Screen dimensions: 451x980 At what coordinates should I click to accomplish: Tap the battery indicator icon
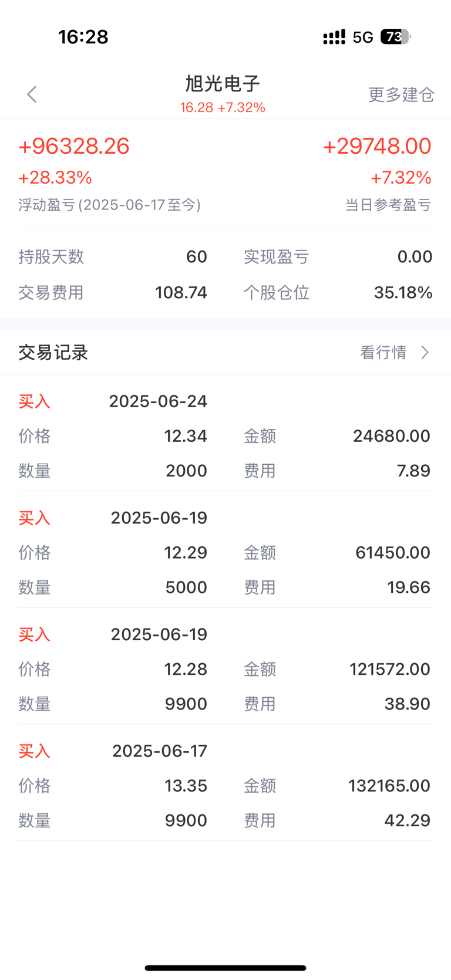396,37
